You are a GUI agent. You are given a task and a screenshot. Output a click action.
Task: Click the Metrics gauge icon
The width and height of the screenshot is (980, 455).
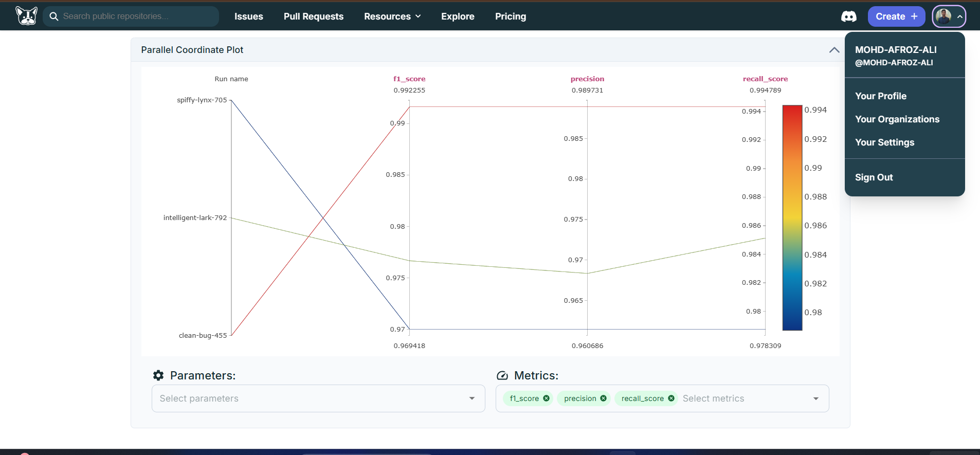click(x=502, y=375)
